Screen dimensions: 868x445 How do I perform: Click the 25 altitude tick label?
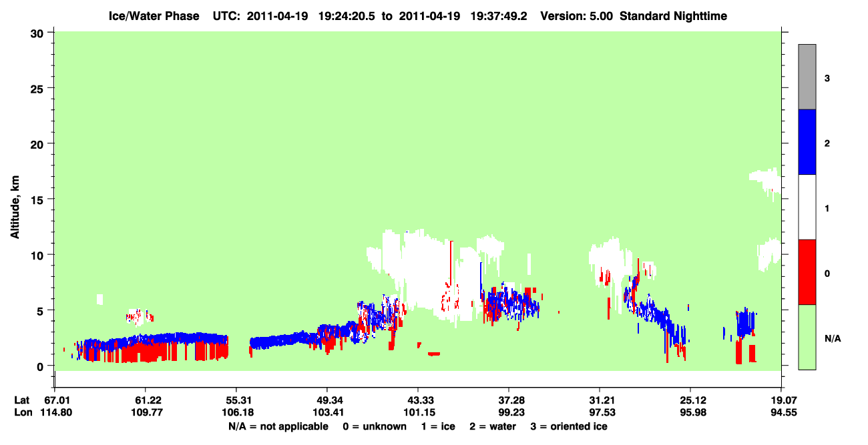tap(39, 88)
